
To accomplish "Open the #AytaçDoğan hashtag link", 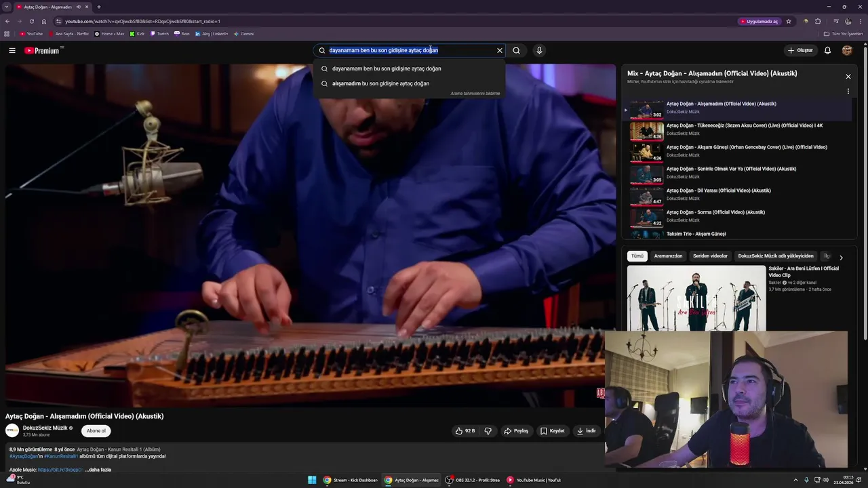I will pyautogui.click(x=24, y=456).
